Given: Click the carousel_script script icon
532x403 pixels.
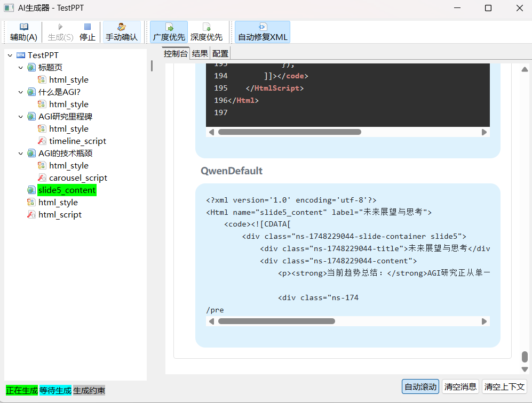Looking at the screenshot, I should tap(42, 178).
